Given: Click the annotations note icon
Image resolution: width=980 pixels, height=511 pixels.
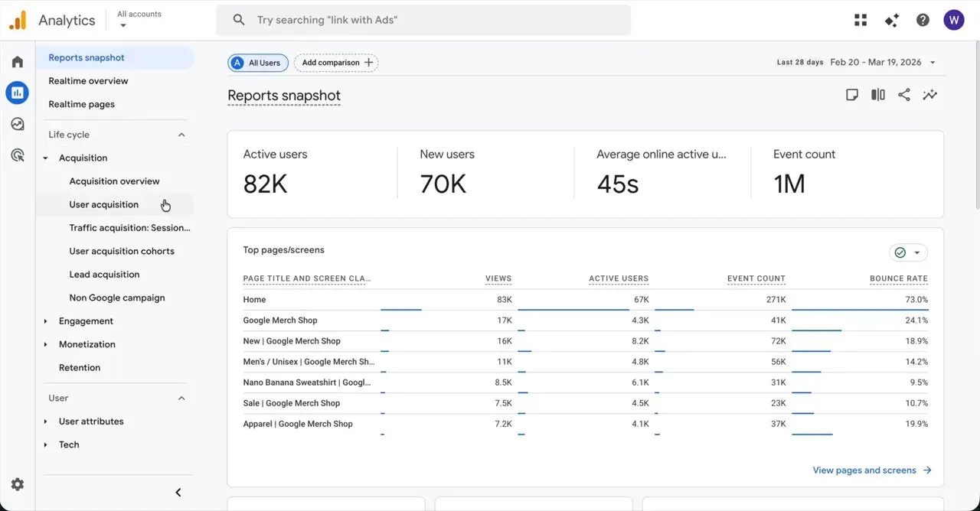Looking at the screenshot, I should (852, 95).
